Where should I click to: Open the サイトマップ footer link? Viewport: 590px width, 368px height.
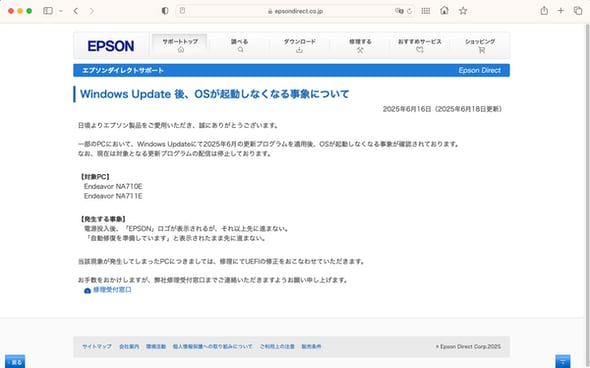pos(97,347)
